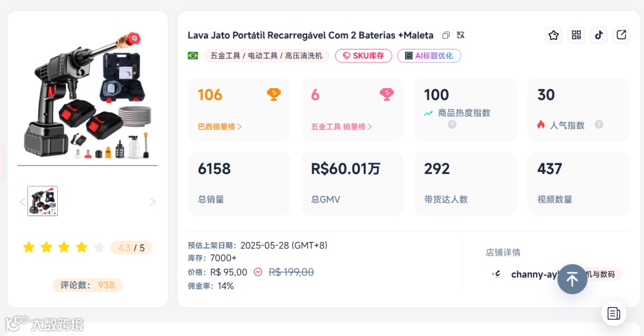Select the product image thumbnail
Viewport: 644px width, 336px height.
pyautogui.click(x=43, y=201)
